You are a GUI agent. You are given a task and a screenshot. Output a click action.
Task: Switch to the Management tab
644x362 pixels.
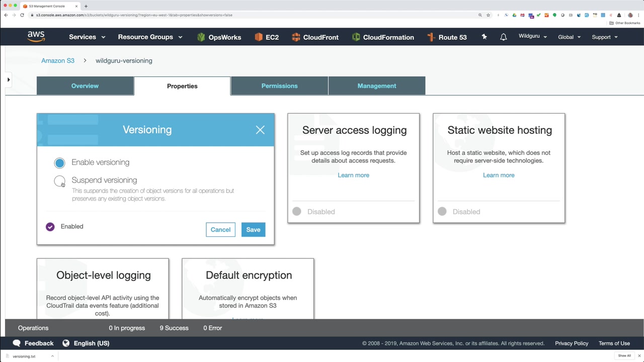coord(377,86)
